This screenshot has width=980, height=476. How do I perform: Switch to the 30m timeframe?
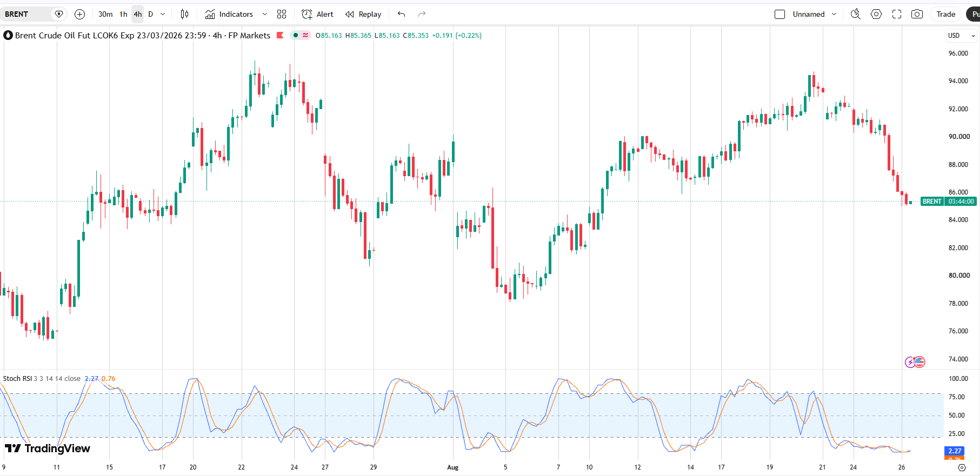click(105, 14)
